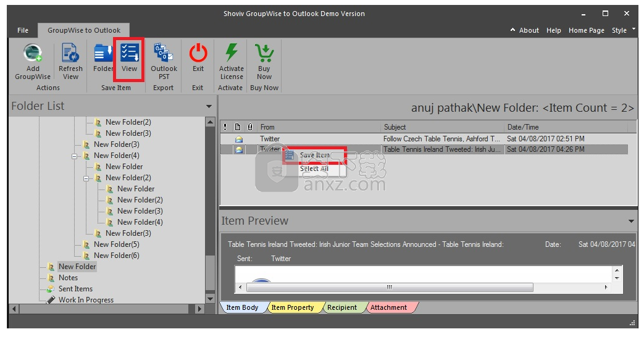
Task: Open the Item Property tab
Action: pos(293,307)
